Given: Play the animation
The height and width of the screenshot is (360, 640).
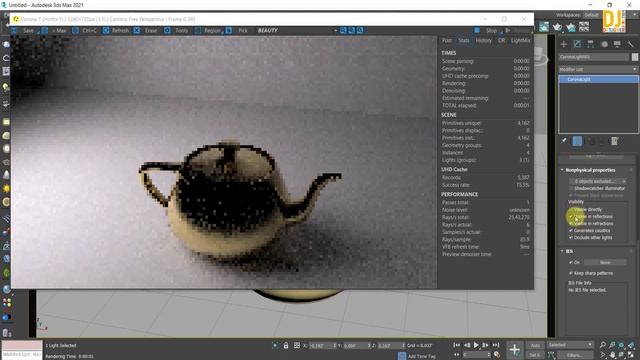Looking at the screenshot, I should pyautogui.click(x=476, y=345).
